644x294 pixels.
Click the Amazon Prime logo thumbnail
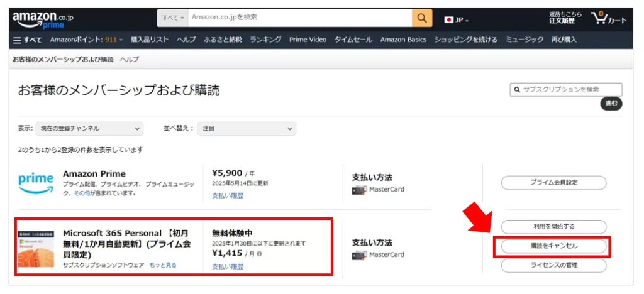click(36, 183)
